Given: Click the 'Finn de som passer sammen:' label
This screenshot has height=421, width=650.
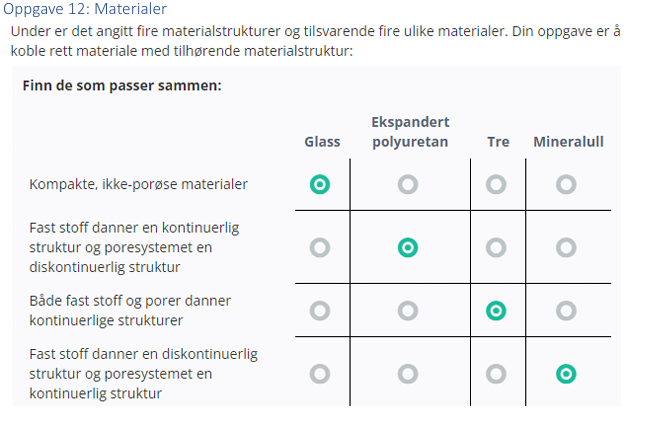Looking at the screenshot, I should (121, 85).
